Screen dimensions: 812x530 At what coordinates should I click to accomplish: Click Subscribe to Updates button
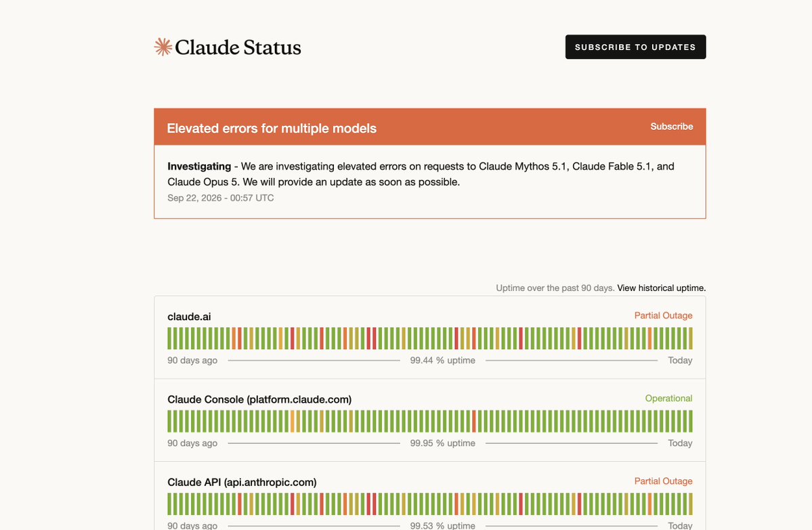coord(635,47)
